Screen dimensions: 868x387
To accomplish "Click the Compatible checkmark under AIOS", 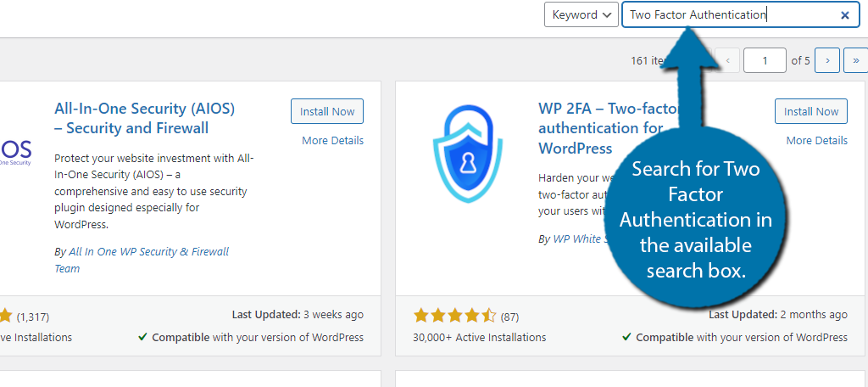I will pyautogui.click(x=142, y=337).
